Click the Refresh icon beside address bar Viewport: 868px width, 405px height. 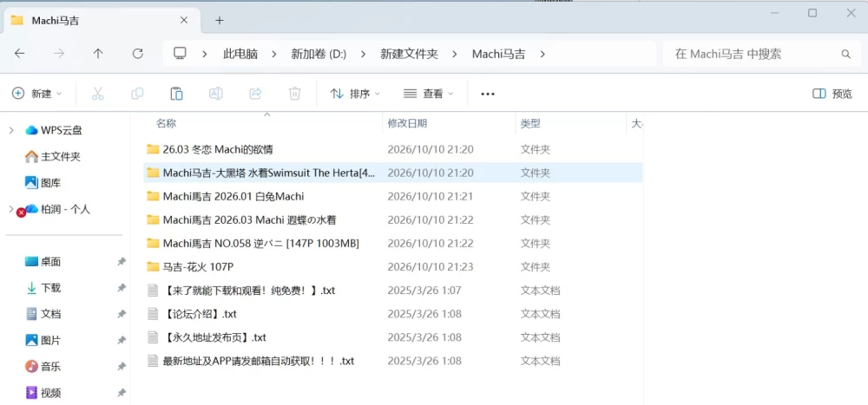click(x=138, y=54)
